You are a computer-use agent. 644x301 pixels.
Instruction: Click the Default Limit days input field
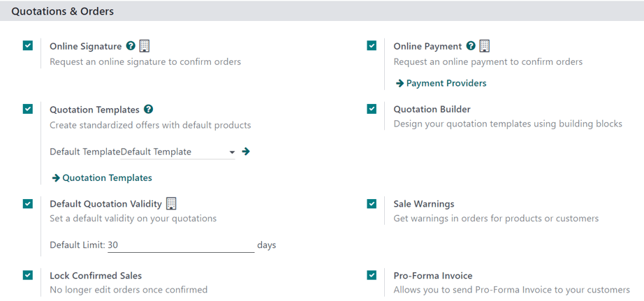180,245
